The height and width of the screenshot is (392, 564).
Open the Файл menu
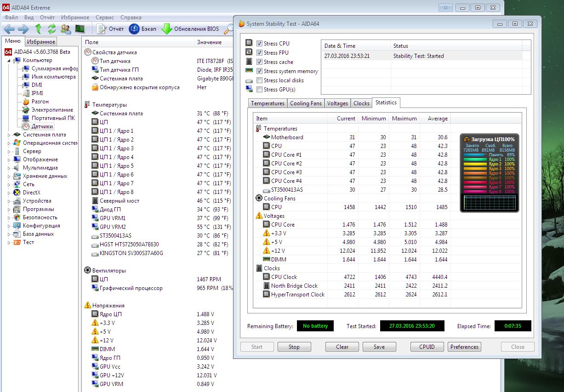point(11,17)
